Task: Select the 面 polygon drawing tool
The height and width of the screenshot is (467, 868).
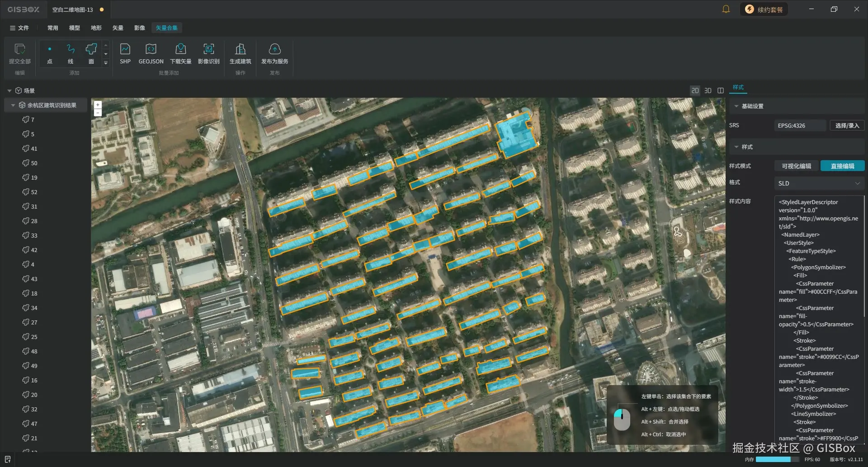Action: [91, 54]
